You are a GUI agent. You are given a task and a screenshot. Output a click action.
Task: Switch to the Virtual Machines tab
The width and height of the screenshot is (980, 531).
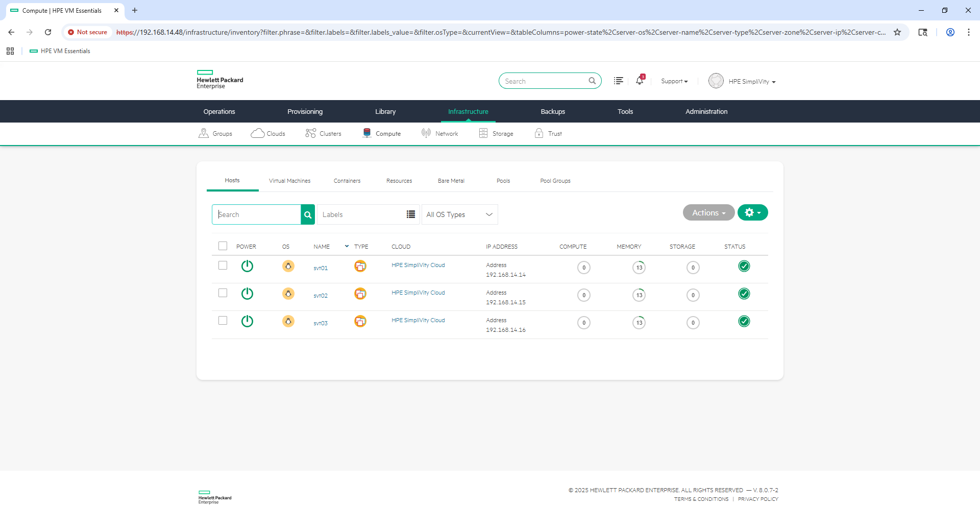click(x=289, y=181)
